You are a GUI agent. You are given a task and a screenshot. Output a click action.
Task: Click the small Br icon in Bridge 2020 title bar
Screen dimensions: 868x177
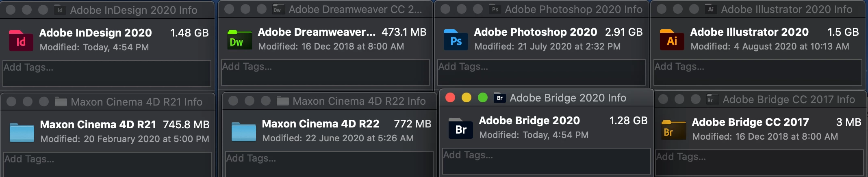click(x=499, y=98)
